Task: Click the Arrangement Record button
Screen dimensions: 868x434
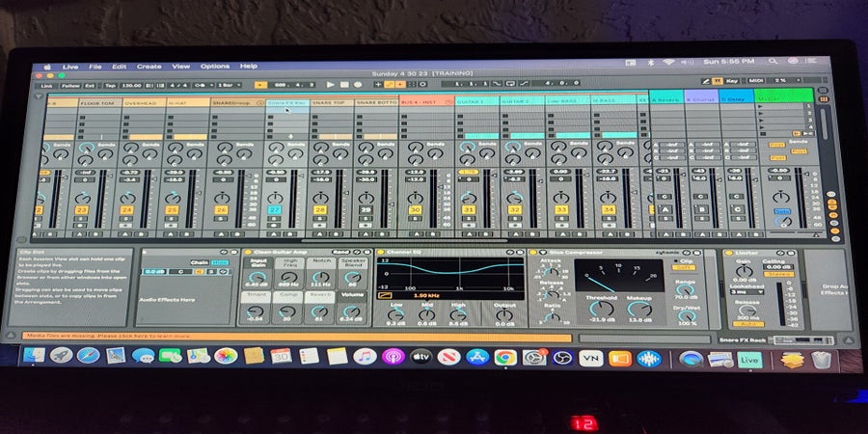Action: pyautogui.click(x=359, y=85)
